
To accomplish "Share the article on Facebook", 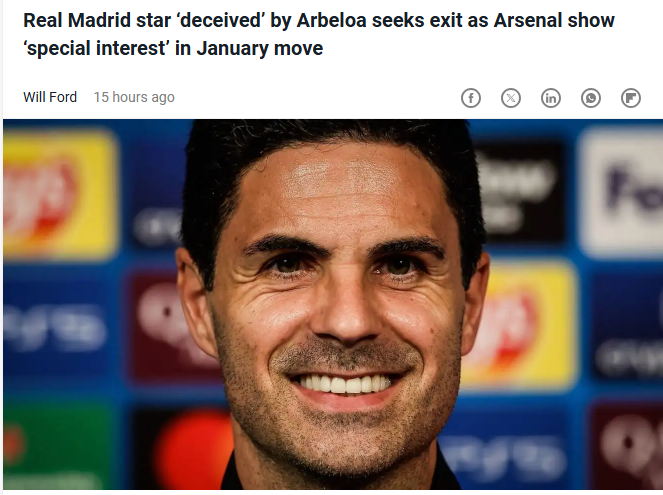I will click(471, 97).
